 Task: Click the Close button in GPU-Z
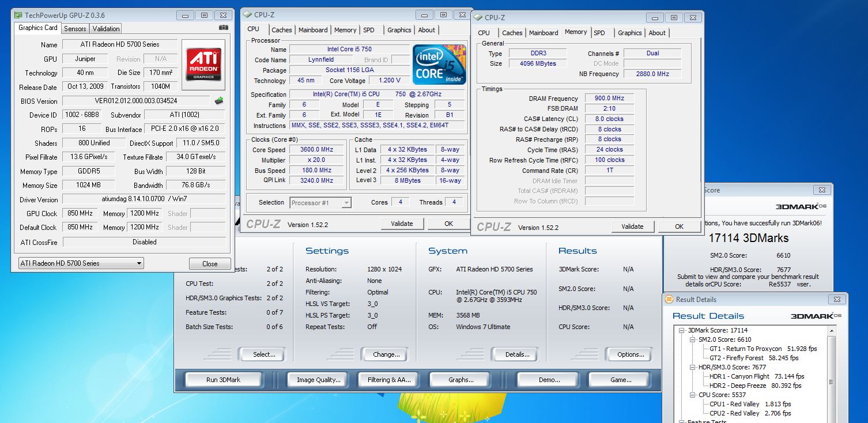(210, 263)
